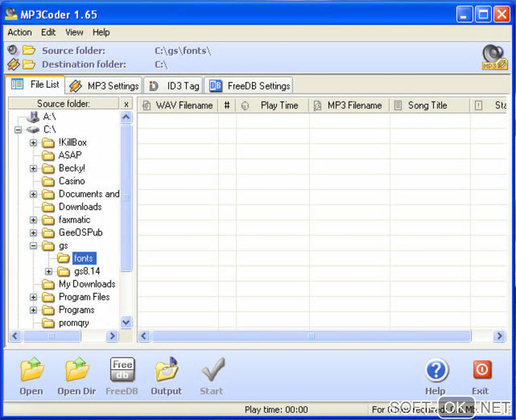Image resolution: width=516 pixels, height=420 pixels.
Task: Click the source folder speaker icon
Action: (x=13, y=50)
